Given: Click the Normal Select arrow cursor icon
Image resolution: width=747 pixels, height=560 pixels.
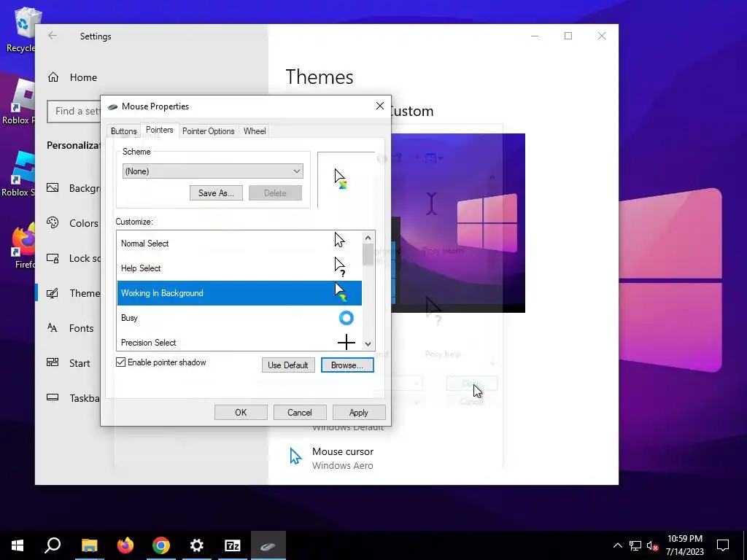Looking at the screenshot, I should coord(339,240).
